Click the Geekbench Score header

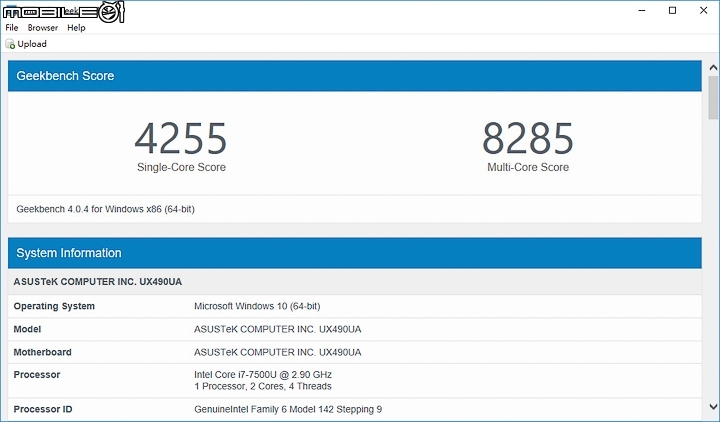(354, 76)
